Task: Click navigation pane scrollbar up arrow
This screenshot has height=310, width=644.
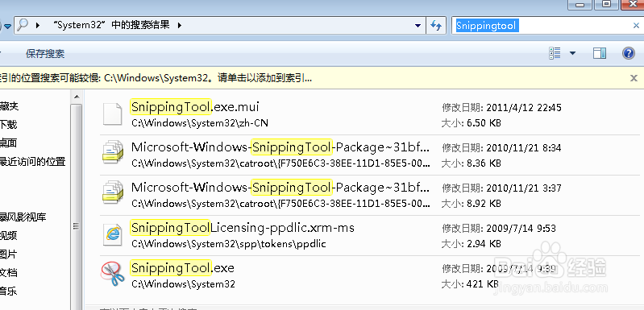Action: tap(77, 97)
